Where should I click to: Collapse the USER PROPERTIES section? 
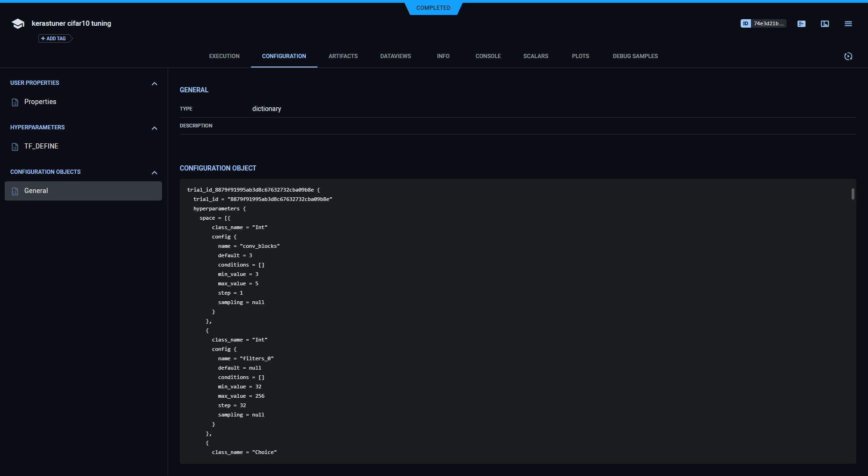click(x=154, y=83)
